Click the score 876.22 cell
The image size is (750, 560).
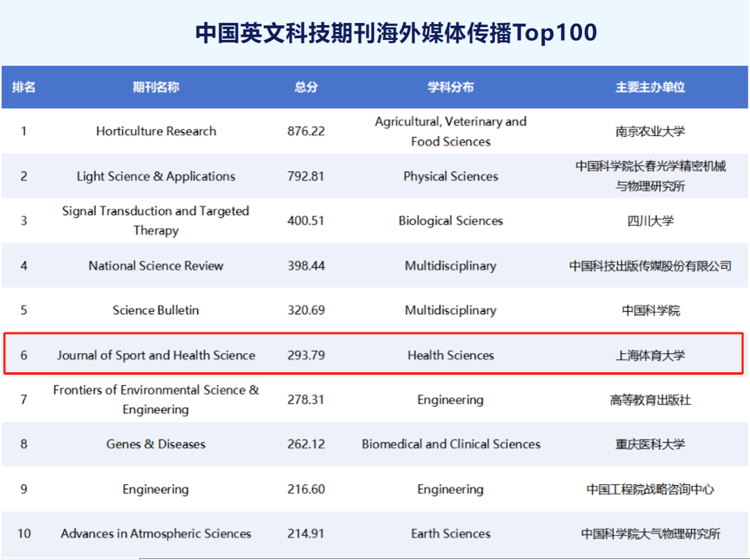coord(306,131)
